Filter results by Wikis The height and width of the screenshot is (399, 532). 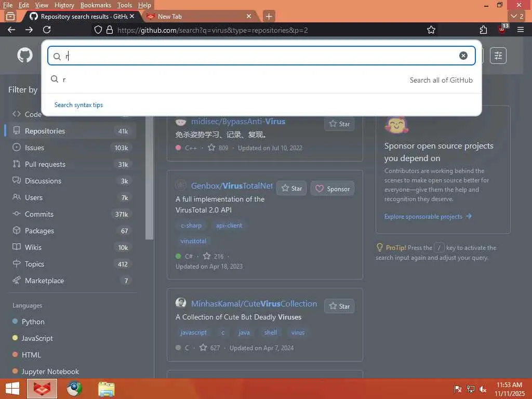71,247
